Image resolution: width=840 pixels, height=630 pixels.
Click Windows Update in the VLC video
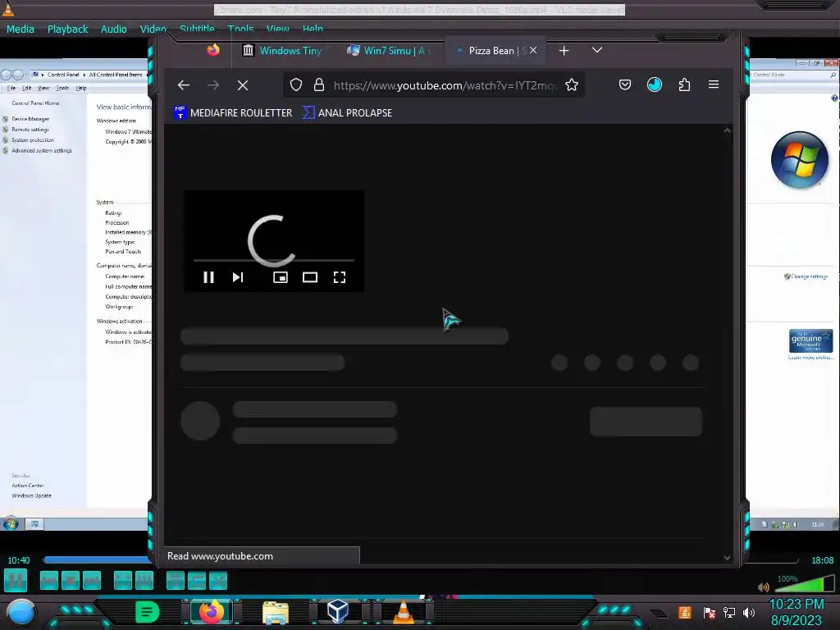pos(32,495)
